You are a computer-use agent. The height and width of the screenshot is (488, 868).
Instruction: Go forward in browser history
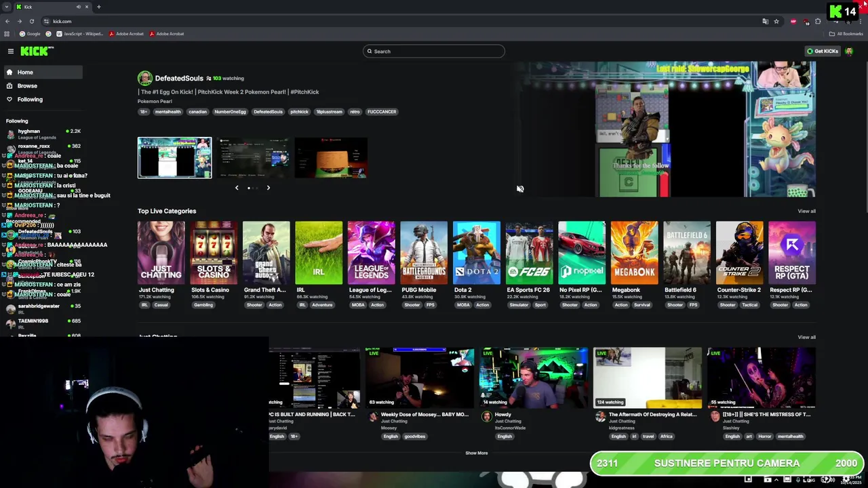(x=19, y=21)
